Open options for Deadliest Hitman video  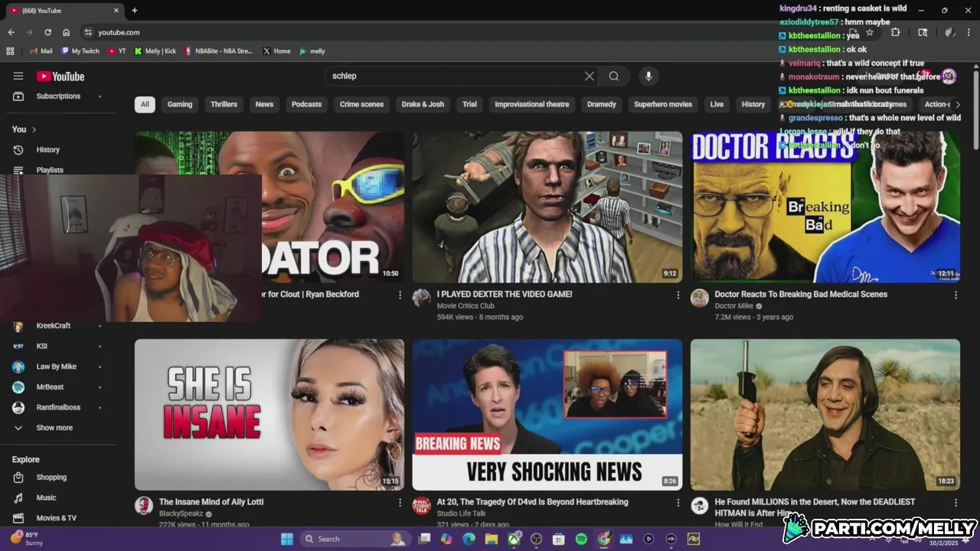[x=955, y=503]
